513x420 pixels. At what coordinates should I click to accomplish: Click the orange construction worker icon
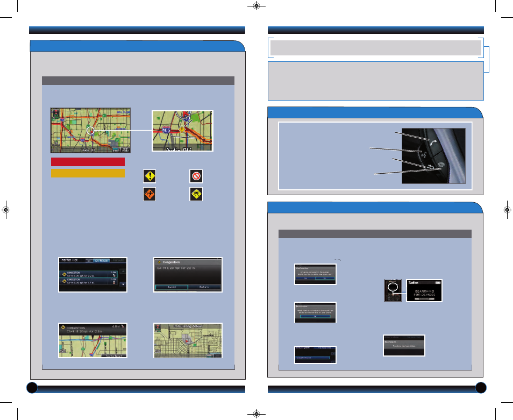(149, 194)
